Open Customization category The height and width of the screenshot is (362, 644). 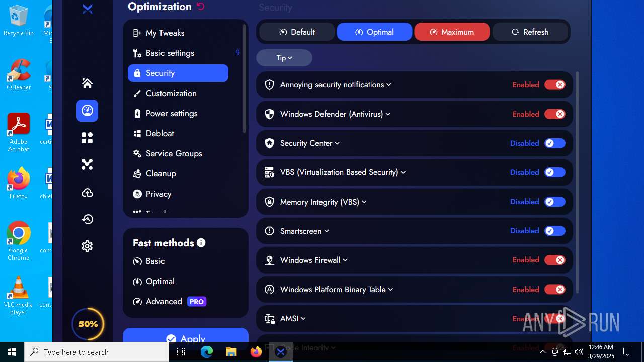pyautogui.click(x=178, y=93)
